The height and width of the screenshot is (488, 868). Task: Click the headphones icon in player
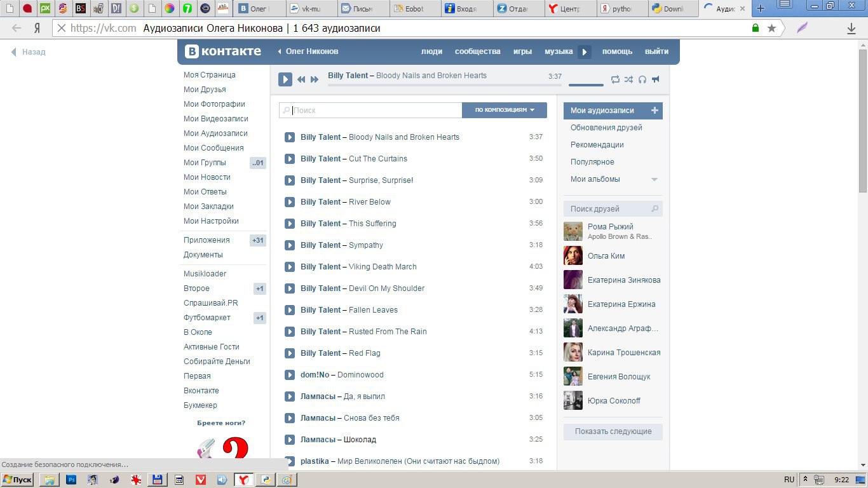tap(642, 79)
